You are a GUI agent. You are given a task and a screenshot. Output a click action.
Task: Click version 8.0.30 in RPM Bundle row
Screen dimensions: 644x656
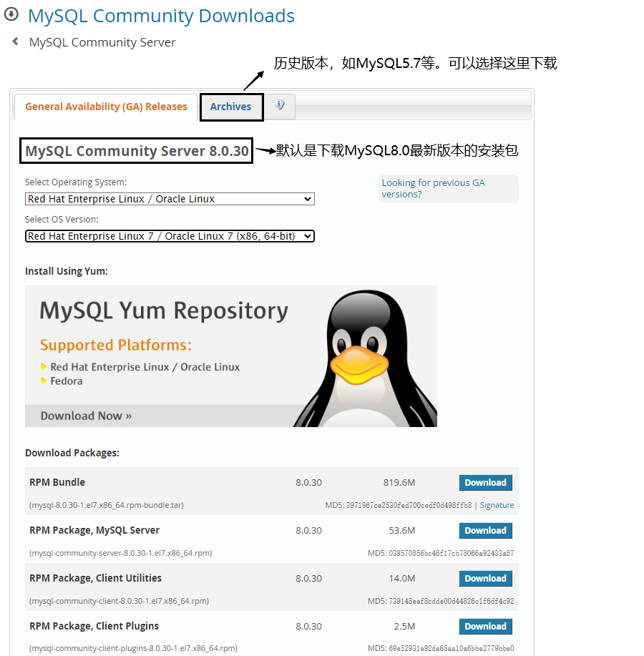pos(309,482)
